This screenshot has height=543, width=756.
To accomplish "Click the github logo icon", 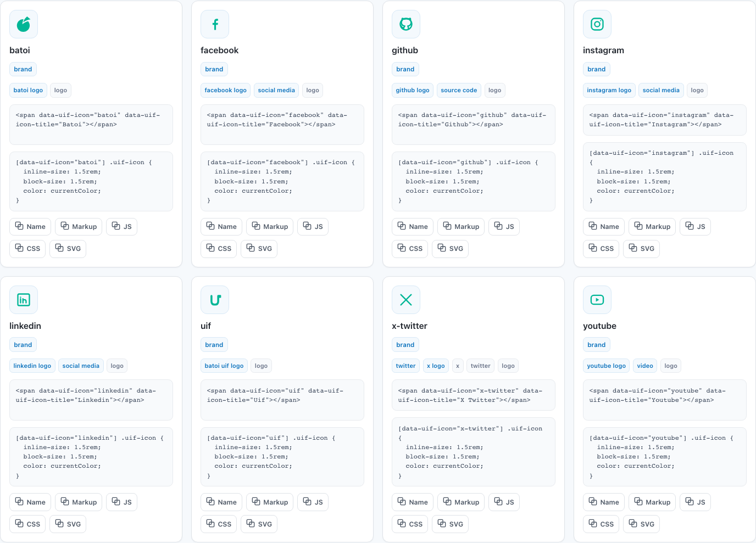I will coord(406,24).
